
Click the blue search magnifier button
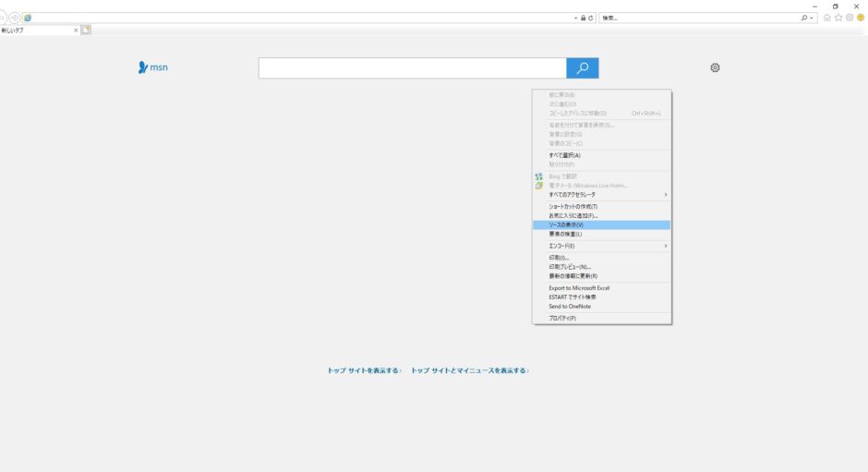click(582, 68)
